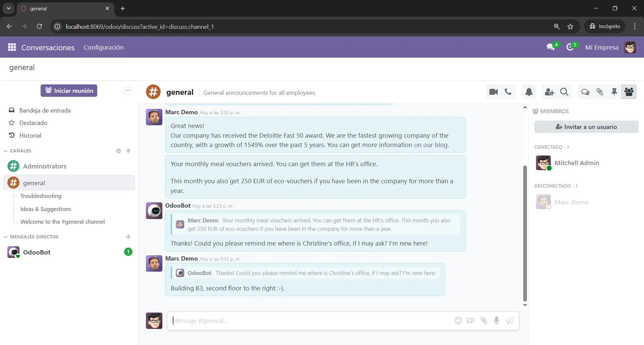
Task: Open pinned messages with pin icon
Action: pyautogui.click(x=614, y=92)
